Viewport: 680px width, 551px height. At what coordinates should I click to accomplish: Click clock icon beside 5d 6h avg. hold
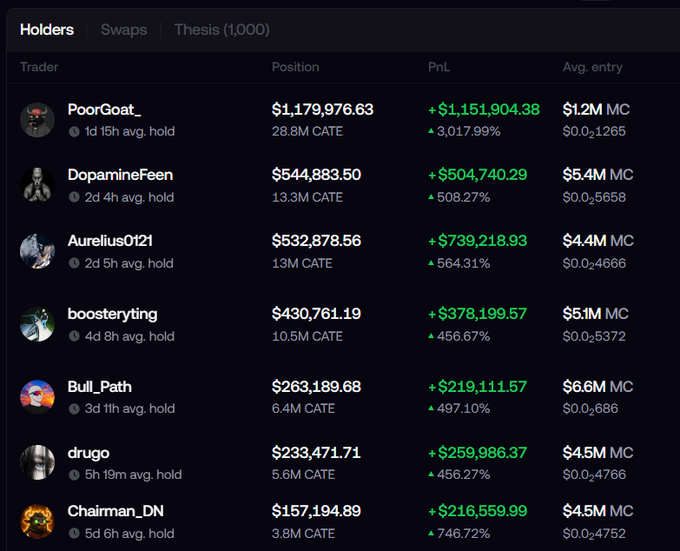click(74, 534)
